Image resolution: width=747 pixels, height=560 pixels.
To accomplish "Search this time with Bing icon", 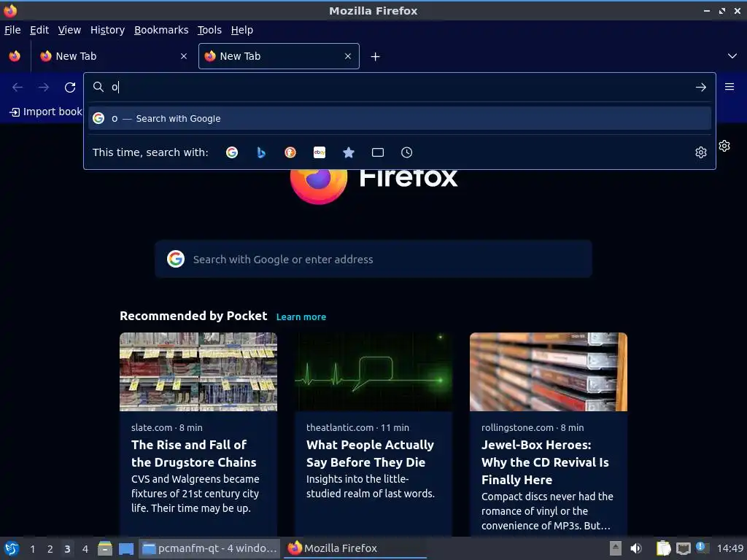I will [261, 152].
